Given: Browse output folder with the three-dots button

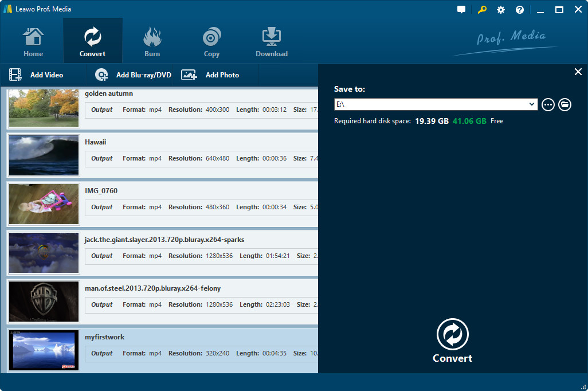Looking at the screenshot, I should click(x=548, y=104).
